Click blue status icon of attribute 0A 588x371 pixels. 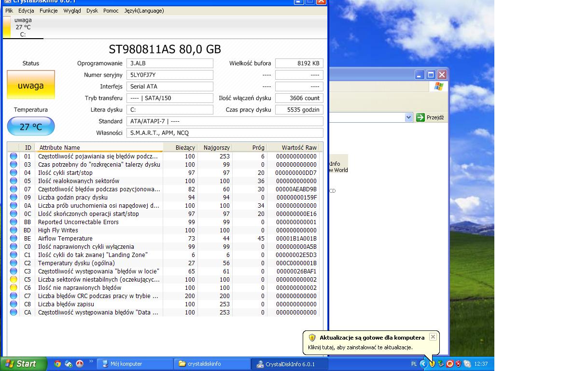pos(14,205)
